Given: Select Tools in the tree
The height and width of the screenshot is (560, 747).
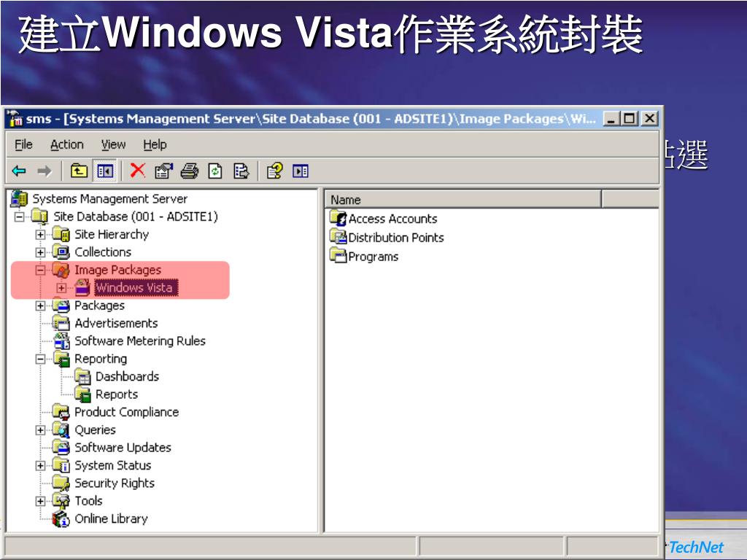Looking at the screenshot, I should click(88, 500).
